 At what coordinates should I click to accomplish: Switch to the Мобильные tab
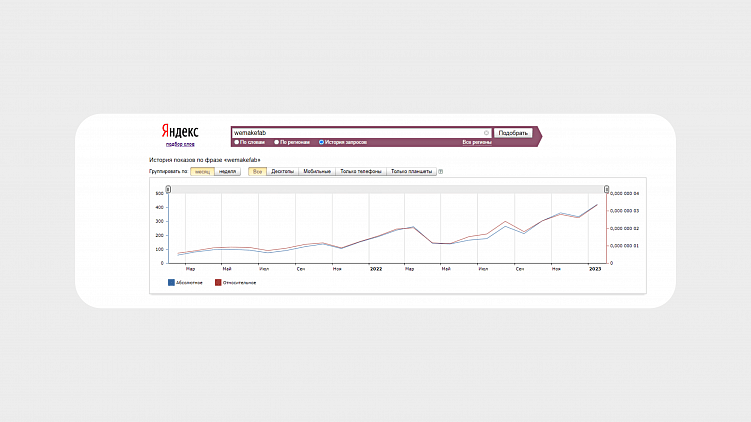(317, 171)
